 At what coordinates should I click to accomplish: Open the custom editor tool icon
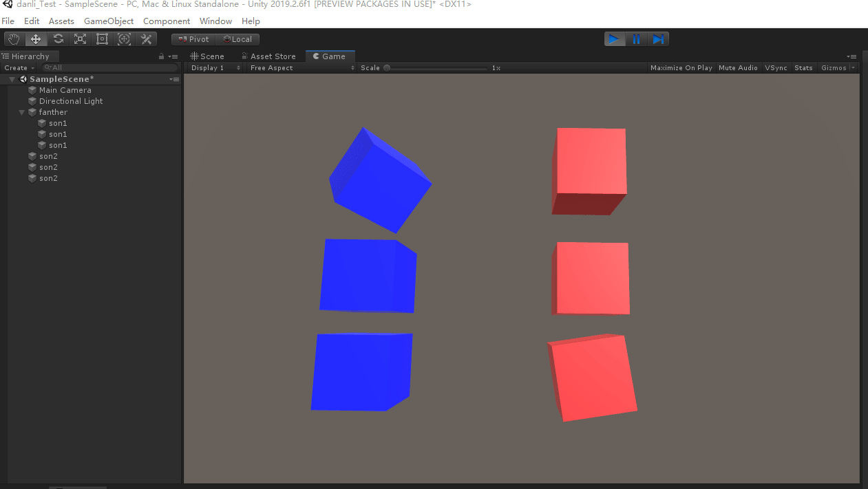tap(146, 39)
